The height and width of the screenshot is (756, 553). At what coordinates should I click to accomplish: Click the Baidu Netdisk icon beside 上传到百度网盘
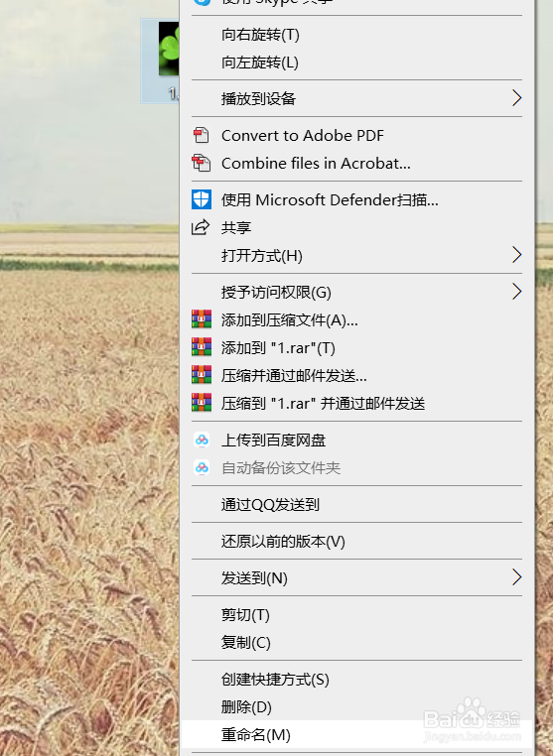(202, 440)
